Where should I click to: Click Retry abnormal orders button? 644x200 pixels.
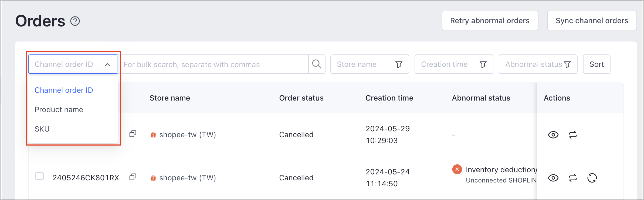(490, 20)
